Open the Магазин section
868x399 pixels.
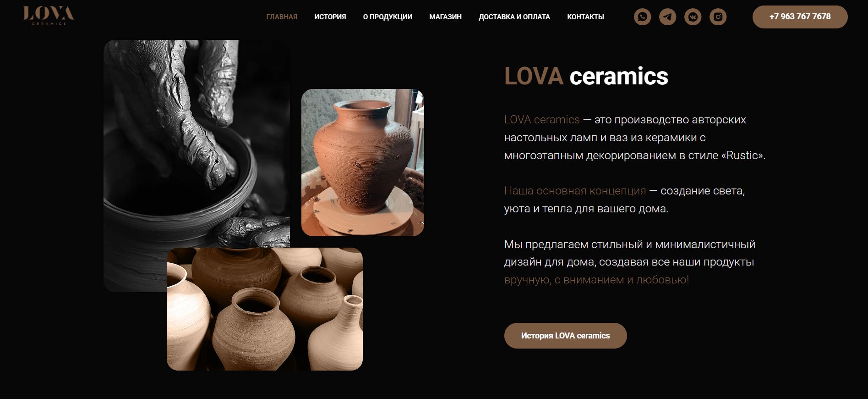point(445,17)
